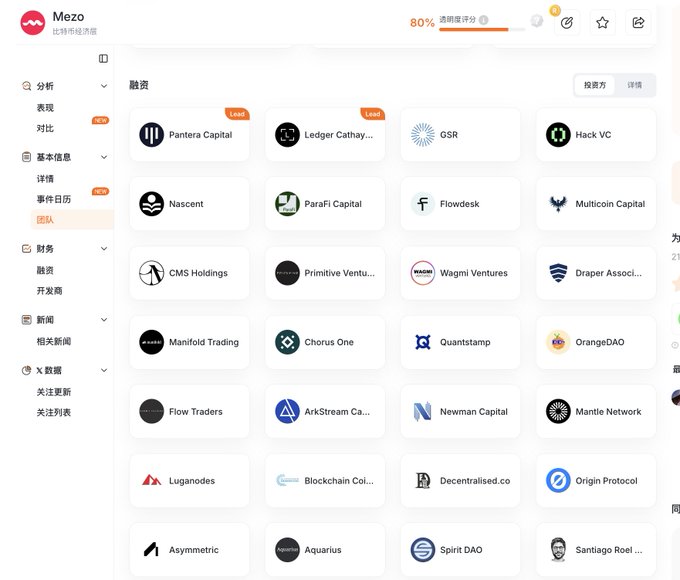The width and height of the screenshot is (680, 580).
Task: Click the Ledger Cathay logo
Action: click(287, 134)
